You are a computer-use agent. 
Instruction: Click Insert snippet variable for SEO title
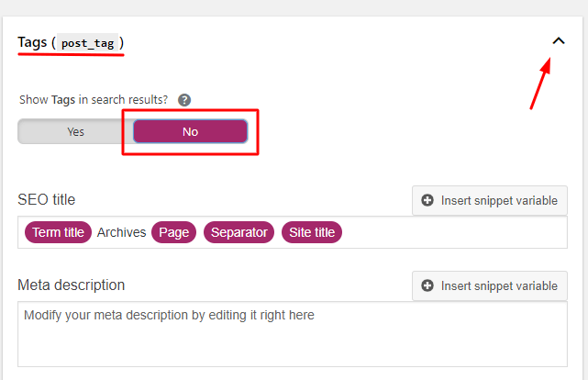pyautogui.click(x=489, y=200)
